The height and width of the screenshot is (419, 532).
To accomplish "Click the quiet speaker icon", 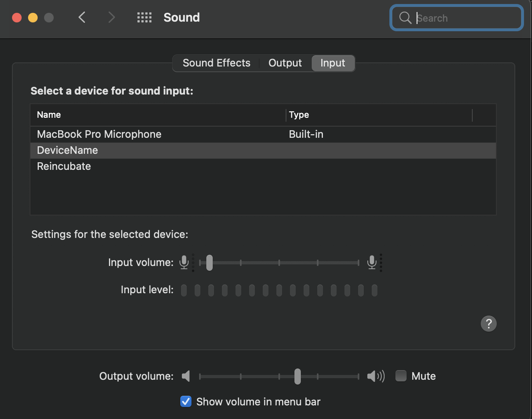I will [186, 376].
